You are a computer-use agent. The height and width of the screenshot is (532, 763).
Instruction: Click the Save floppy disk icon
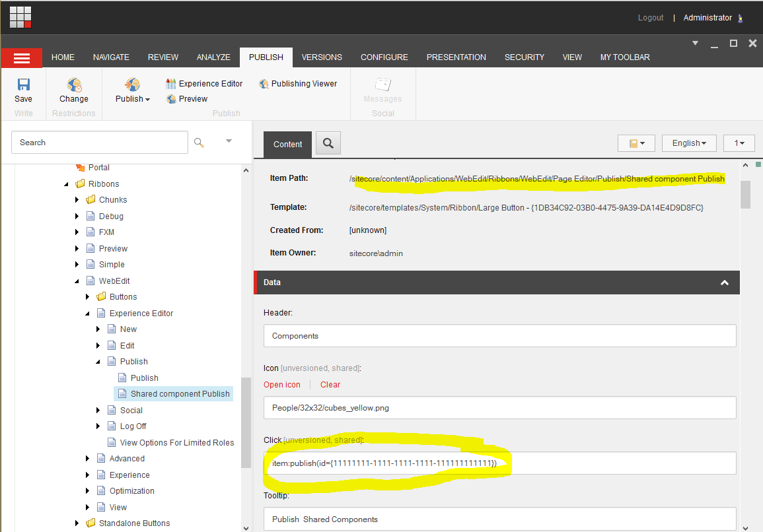(23, 84)
